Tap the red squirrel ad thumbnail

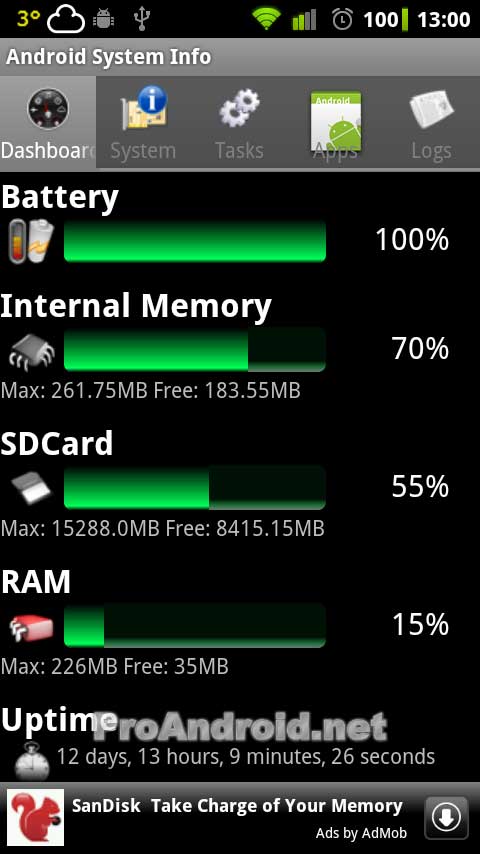coord(35,818)
